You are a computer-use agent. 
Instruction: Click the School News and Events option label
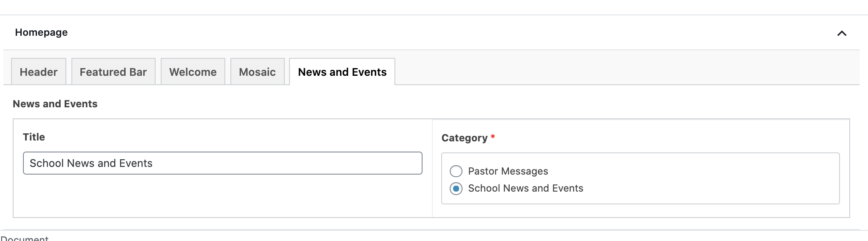[525, 188]
